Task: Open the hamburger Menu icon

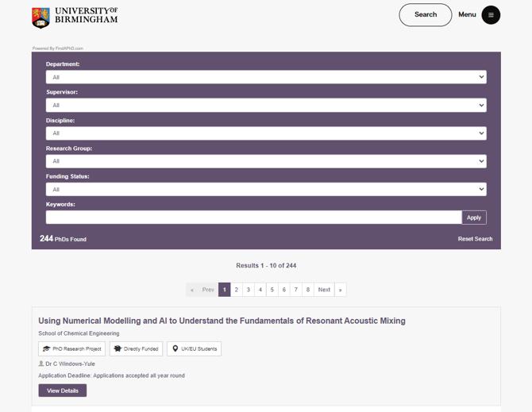Action: (x=491, y=15)
